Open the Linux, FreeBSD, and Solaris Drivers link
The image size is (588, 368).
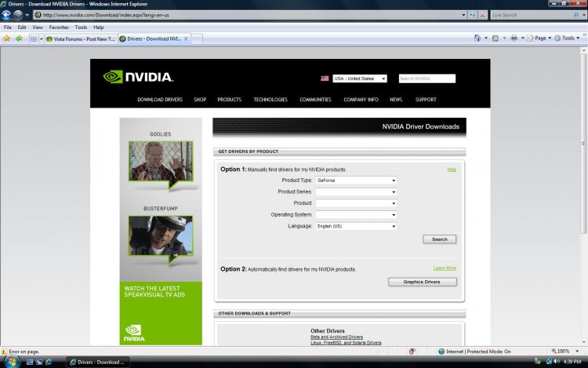pos(346,342)
